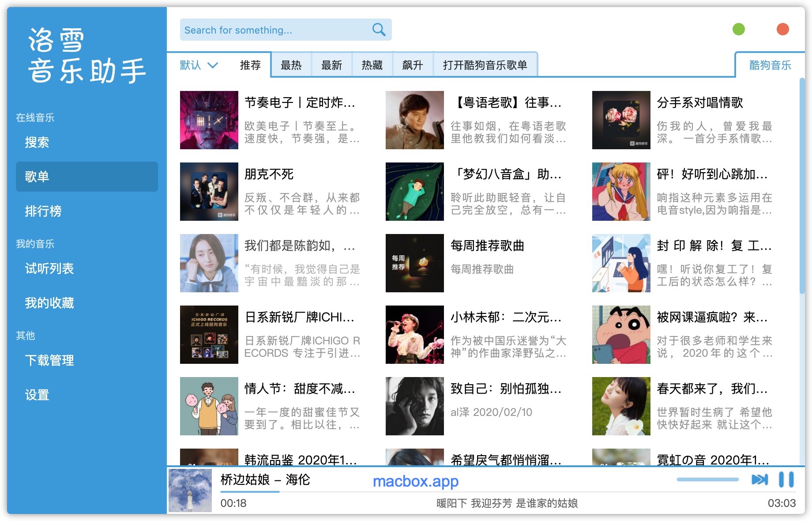
Task: Open the 飙升 tab
Action: pyautogui.click(x=413, y=65)
